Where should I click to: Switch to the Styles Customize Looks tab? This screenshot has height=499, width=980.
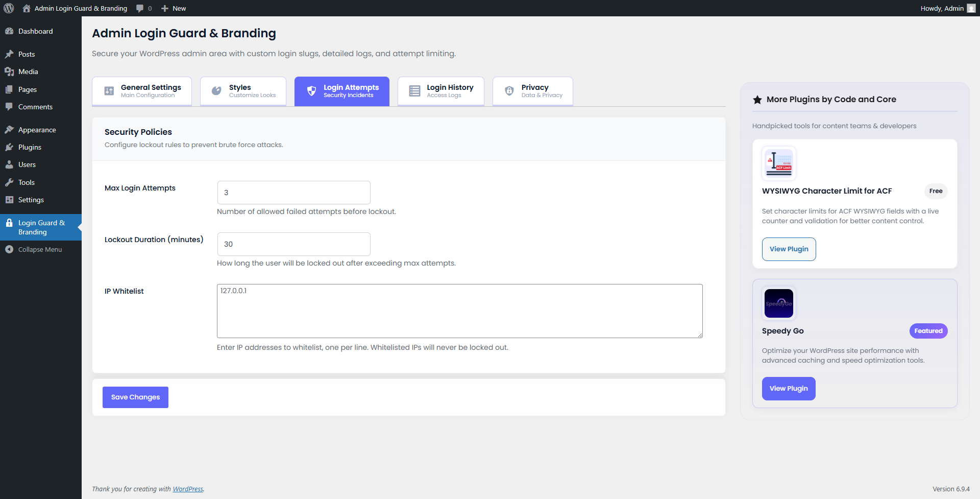243,91
